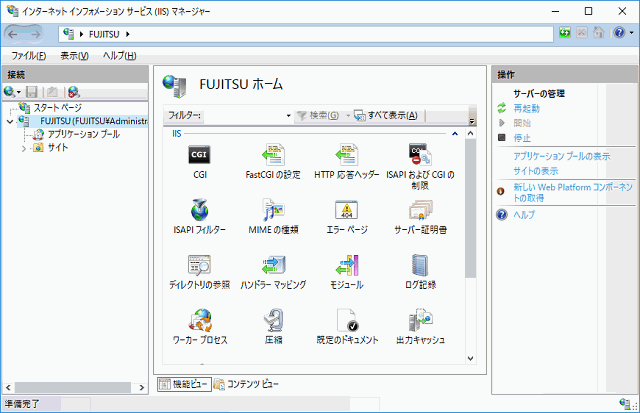Click ヘルプ link in 操作 pane
Viewport: 640px width, 413px height.
coord(524,215)
